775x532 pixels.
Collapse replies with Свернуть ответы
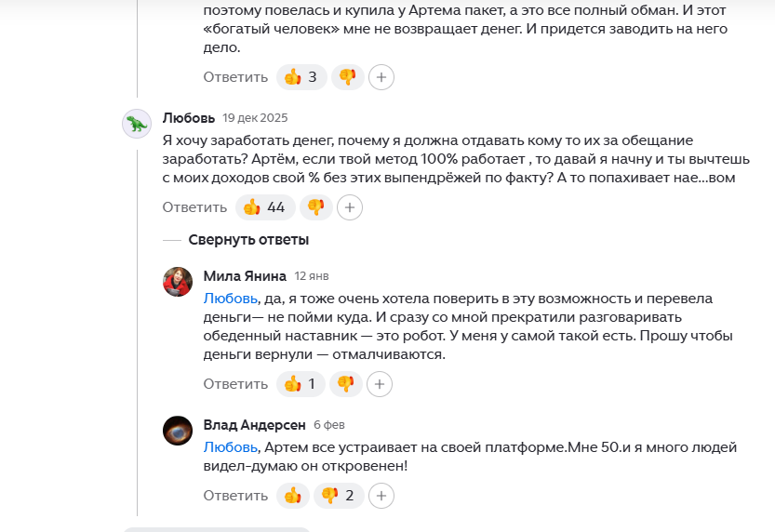[x=248, y=240]
